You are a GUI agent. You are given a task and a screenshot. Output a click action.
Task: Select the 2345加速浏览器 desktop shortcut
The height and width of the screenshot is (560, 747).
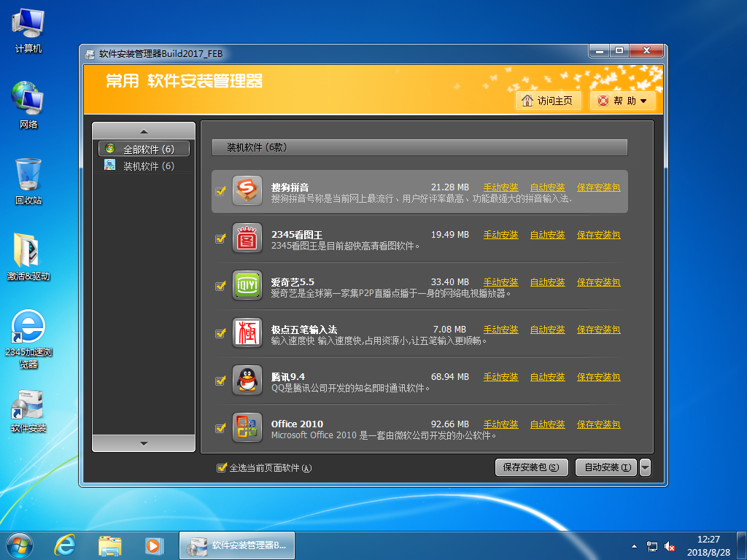(28, 339)
